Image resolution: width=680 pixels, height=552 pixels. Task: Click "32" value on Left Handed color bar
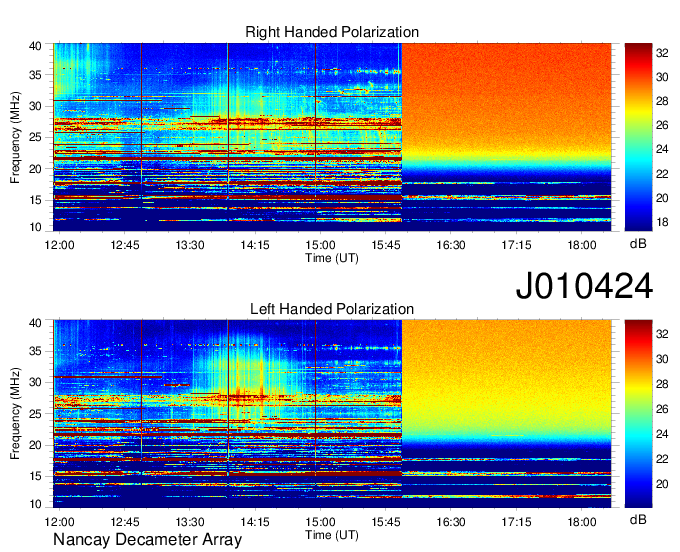[x=662, y=334]
